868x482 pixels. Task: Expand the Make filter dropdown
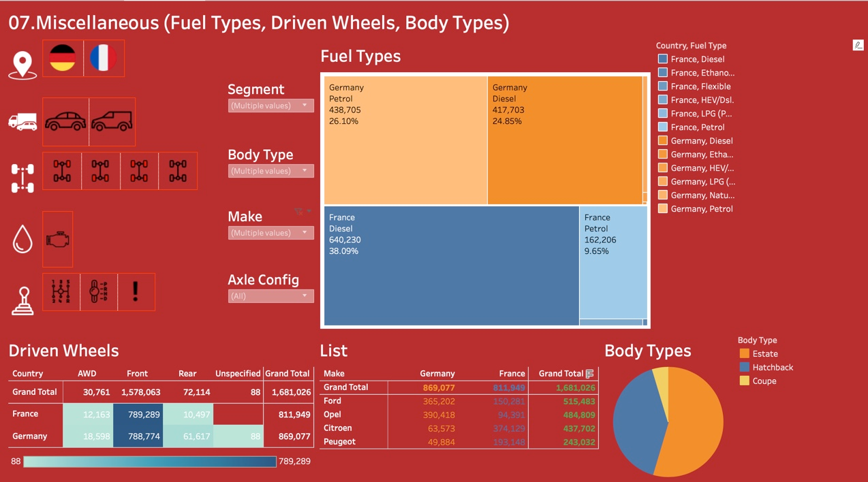[270, 233]
